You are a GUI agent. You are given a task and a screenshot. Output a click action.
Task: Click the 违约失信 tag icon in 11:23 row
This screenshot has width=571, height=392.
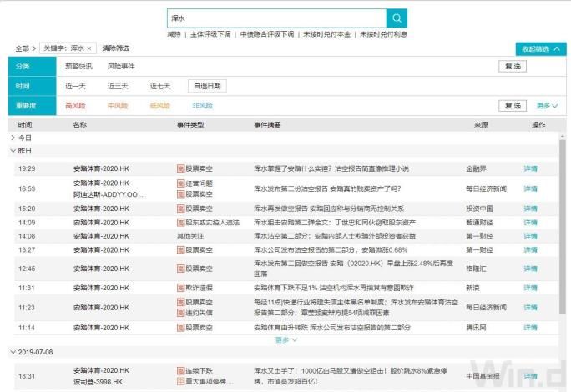(181, 313)
